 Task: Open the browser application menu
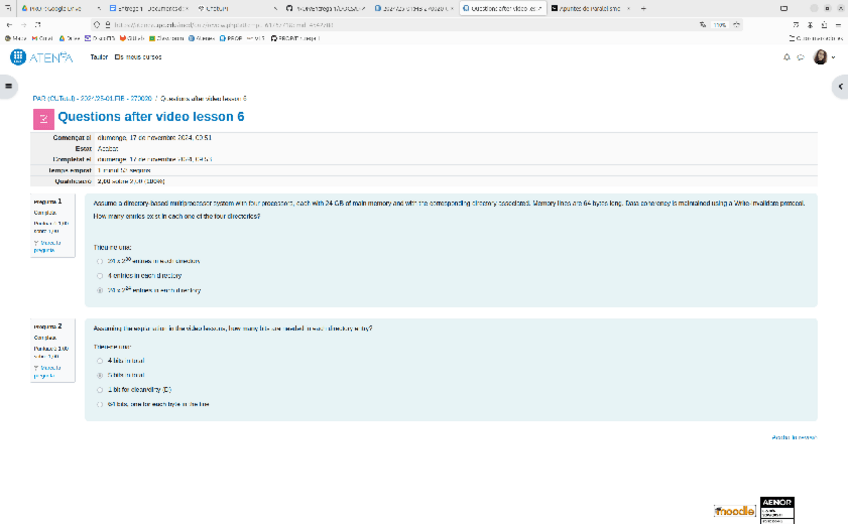[x=838, y=25]
